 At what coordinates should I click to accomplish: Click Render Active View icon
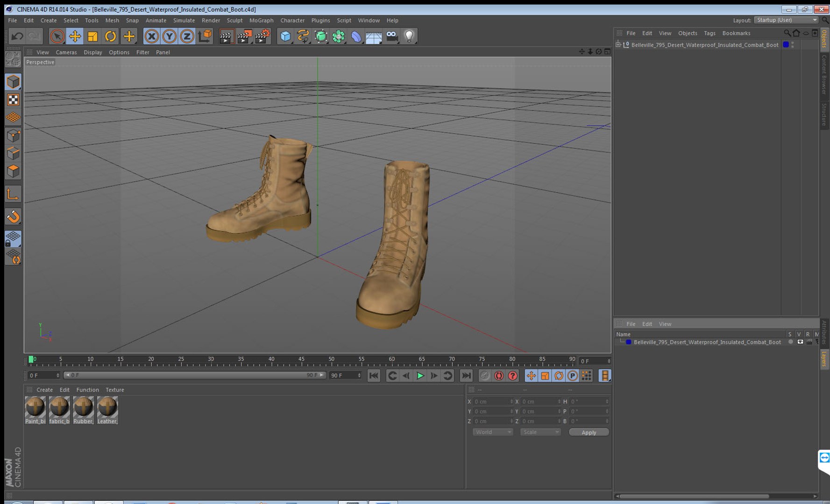[x=227, y=36]
